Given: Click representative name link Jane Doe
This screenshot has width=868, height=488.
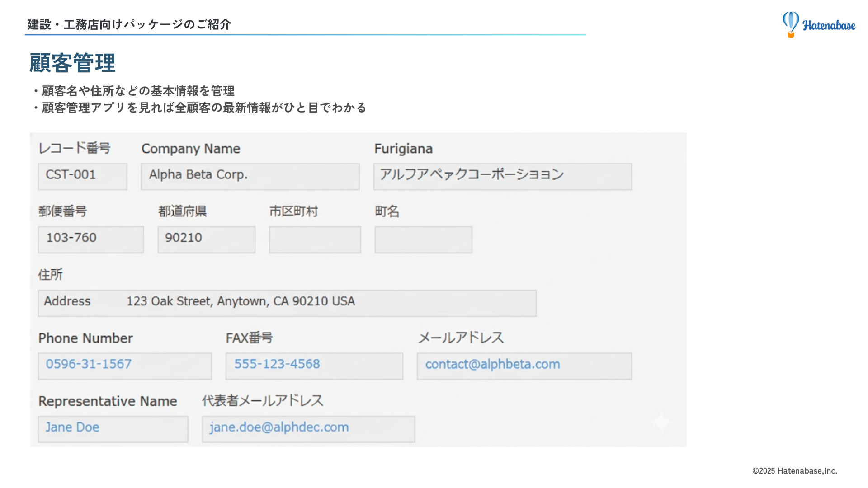Looking at the screenshot, I should tap(72, 427).
